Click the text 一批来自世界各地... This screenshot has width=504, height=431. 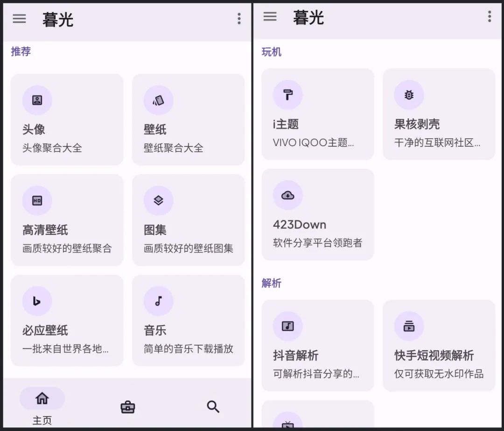[x=66, y=349]
